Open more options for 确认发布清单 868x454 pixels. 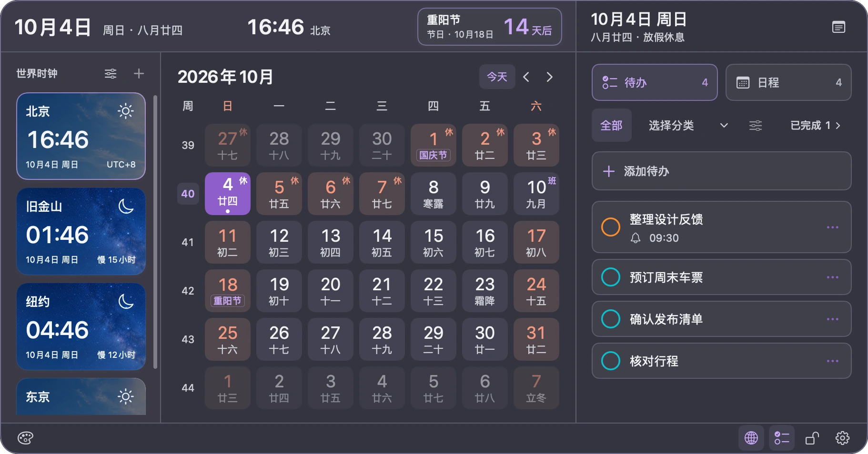click(833, 319)
